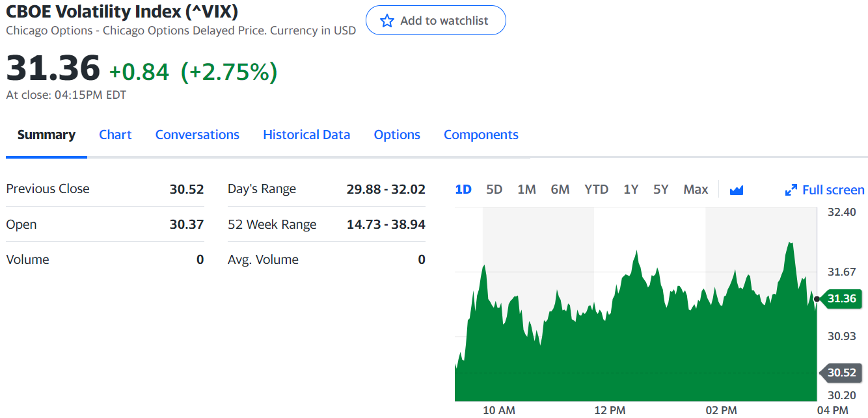Click the 12 PM label on chart axis
The height and width of the screenshot is (418, 868).
[610, 410]
